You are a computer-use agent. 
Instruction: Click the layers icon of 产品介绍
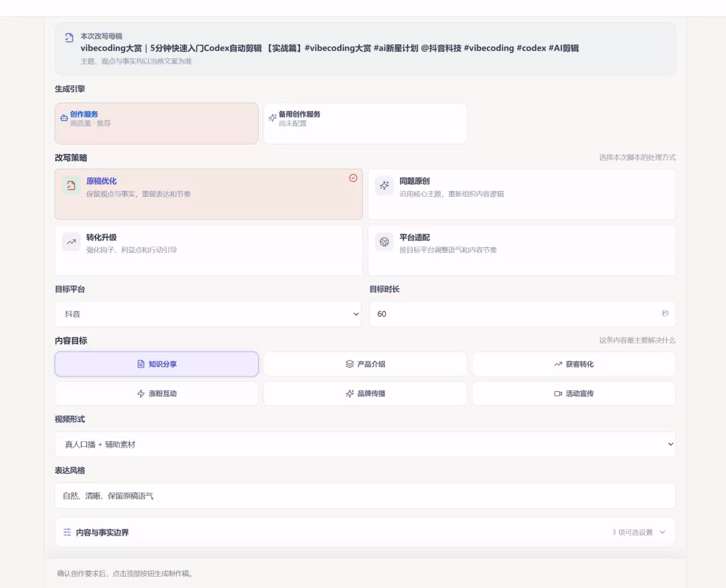point(350,364)
